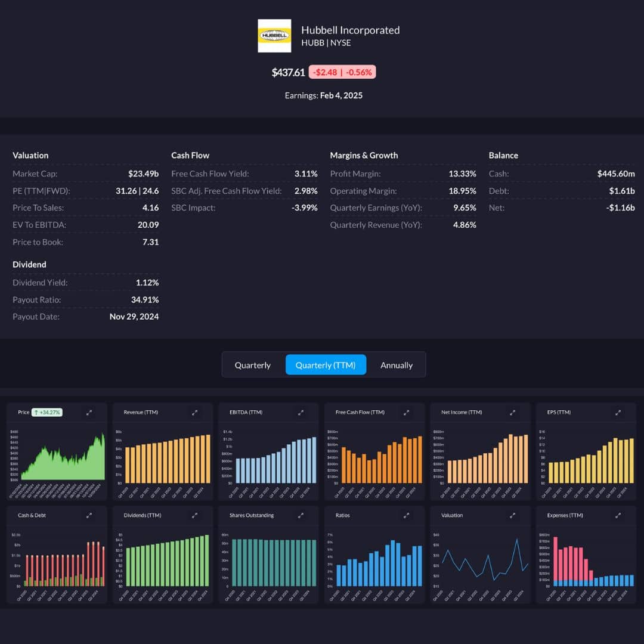Click the Balance section heading

tap(503, 155)
